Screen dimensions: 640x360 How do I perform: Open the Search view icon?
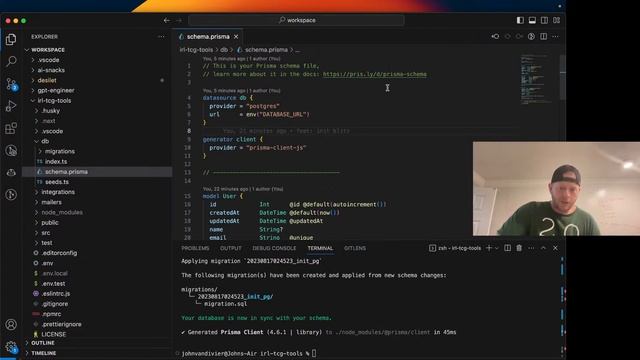coord(11,62)
